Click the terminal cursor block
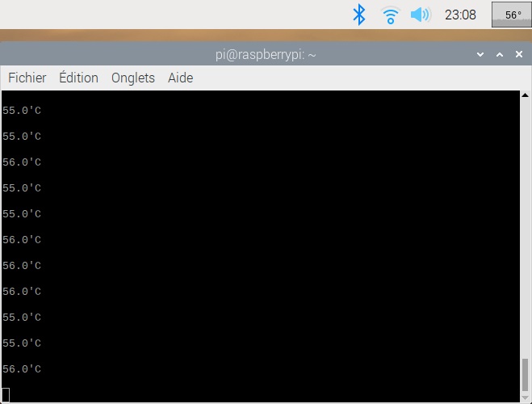Image resolution: width=532 pixels, height=404 pixels. point(6,395)
